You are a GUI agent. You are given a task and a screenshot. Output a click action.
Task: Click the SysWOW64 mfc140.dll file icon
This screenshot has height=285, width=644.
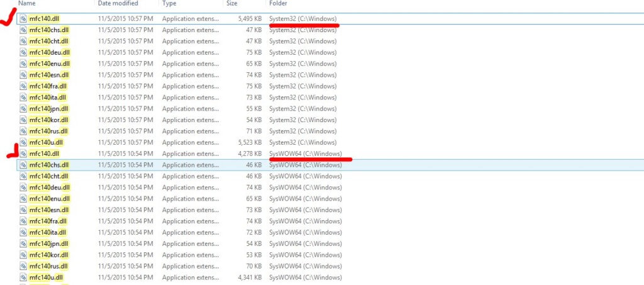click(x=23, y=154)
